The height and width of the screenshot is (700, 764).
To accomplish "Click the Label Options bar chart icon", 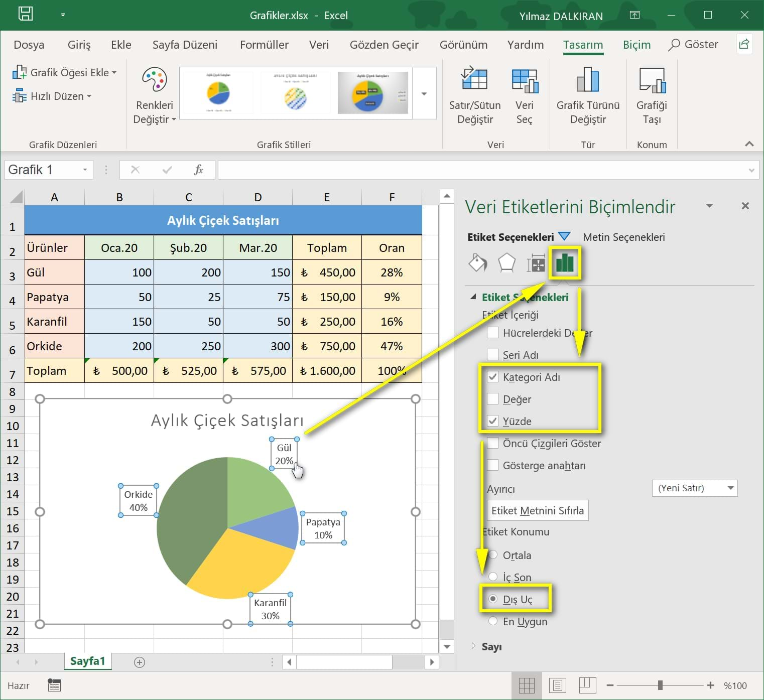I will click(x=565, y=262).
